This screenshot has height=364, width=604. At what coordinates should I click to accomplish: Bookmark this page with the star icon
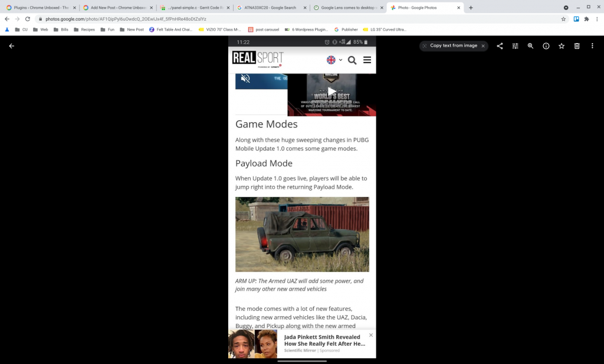[x=563, y=19]
